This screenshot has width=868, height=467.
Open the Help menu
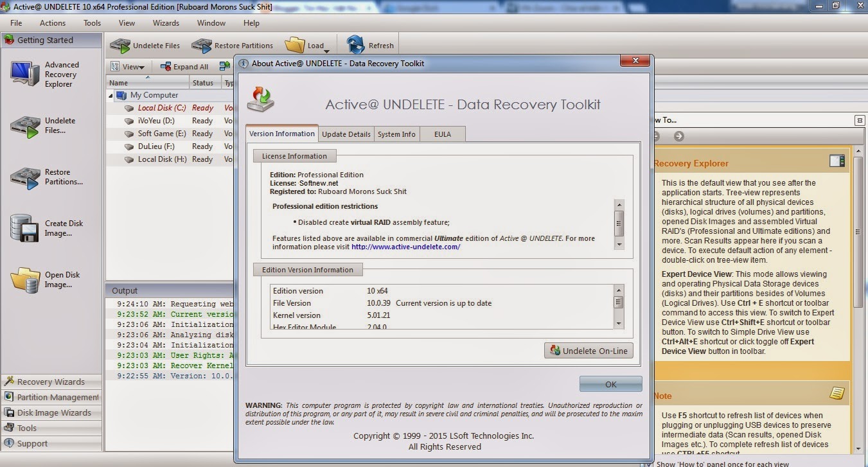[251, 23]
